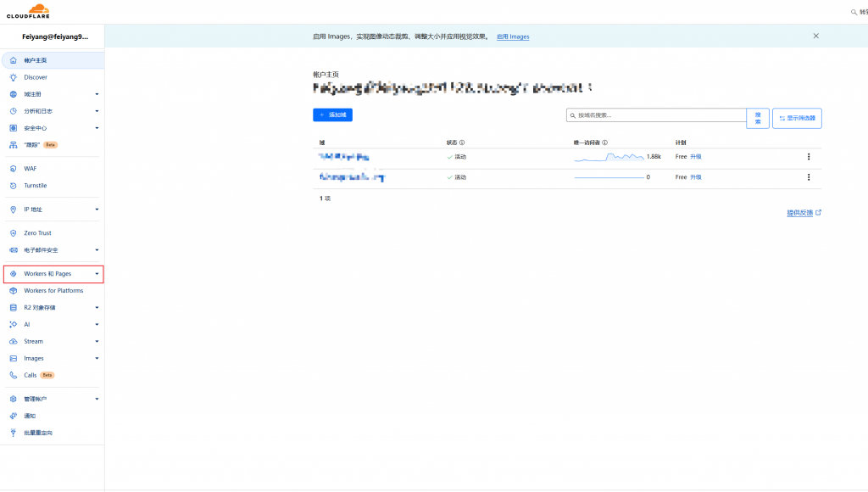
Task: Click the network icon for "跟踪" Beta
Action: 14,145
